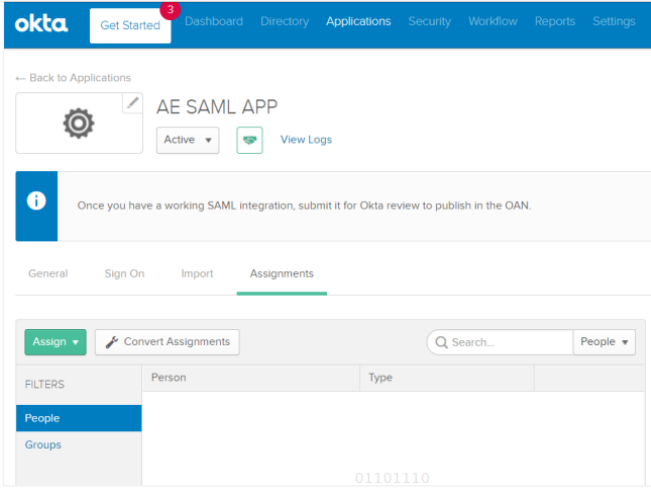Open the Assign dropdown button
The image size is (651, 491).
point(56,342)
